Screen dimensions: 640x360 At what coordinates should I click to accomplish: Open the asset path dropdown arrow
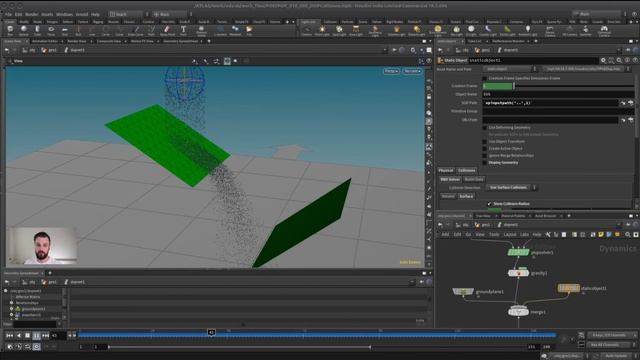tap(628, 69)
